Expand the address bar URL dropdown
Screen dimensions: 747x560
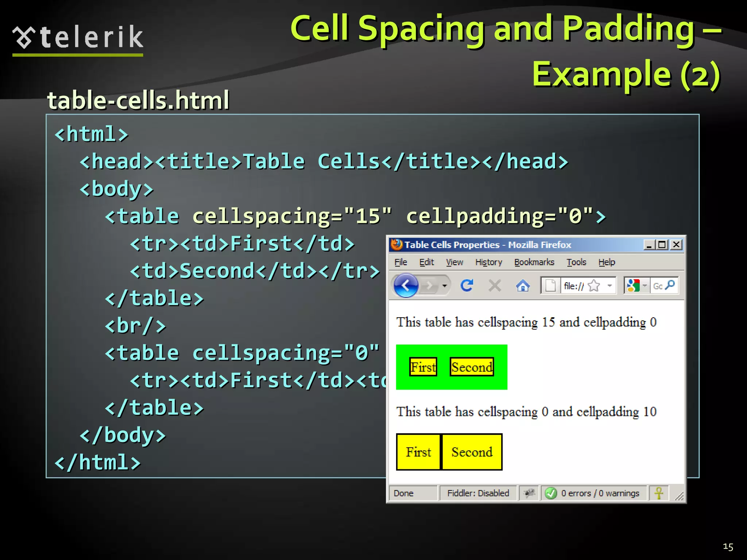click(609, 285)
